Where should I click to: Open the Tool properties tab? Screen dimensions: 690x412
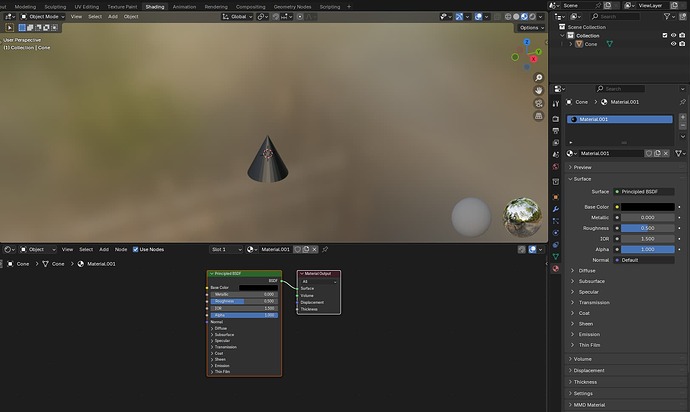(x=556, y=104)
